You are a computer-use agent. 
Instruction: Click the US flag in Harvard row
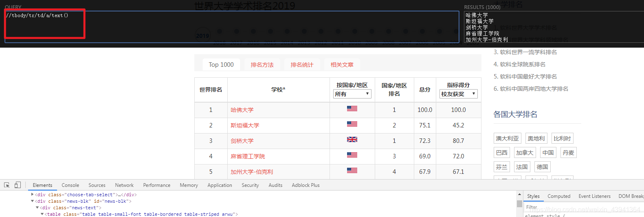pyautogui.click(x=352, y=108)
